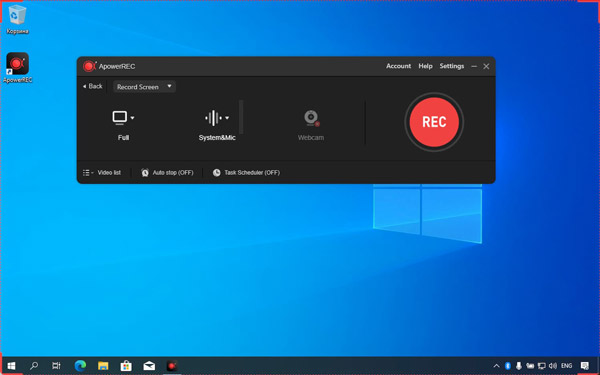The height and width of the screenshot is (375, 600).
Task: Toggle Task Scheduler (OFF) option
Action: pyautogui.click(x=246, y=173)
